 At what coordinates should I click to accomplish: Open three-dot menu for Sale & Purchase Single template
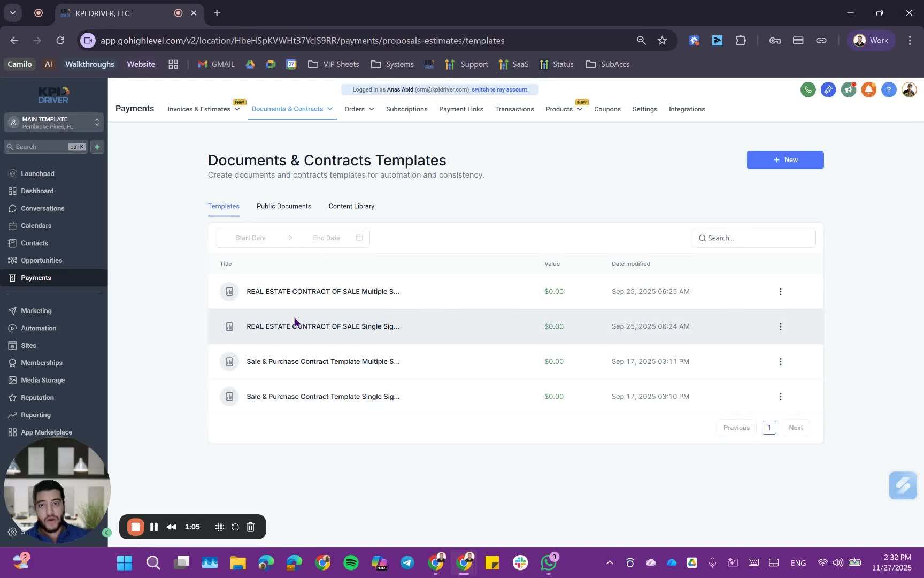click(781, 397)
